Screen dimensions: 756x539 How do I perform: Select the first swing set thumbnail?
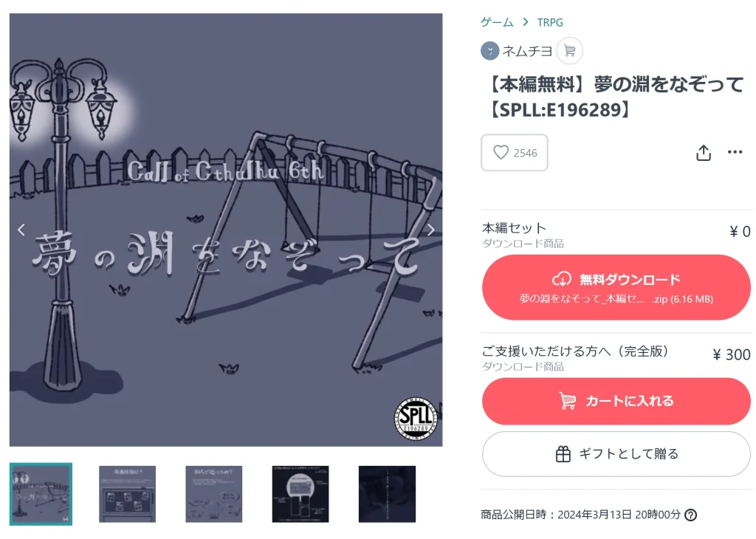click(41, 494)
